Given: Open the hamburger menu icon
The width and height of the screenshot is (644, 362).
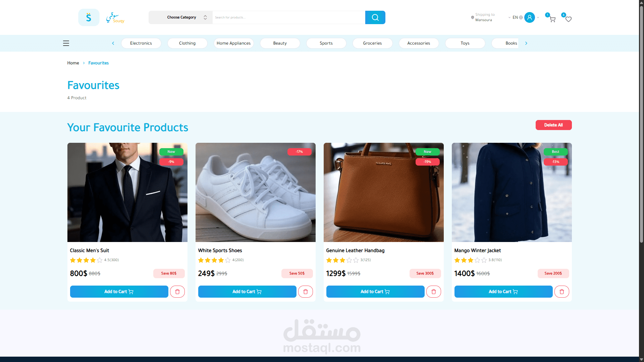Looking at the screenshot, I should tap(66, 43).
